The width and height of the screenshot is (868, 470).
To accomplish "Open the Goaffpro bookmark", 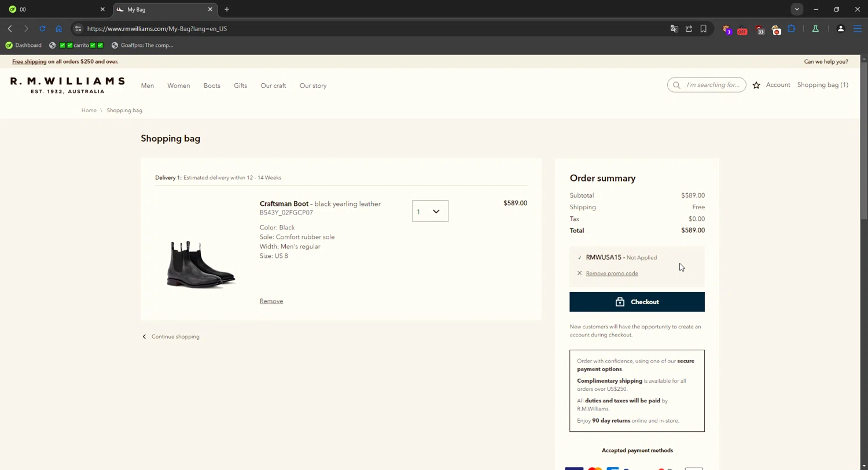I will pos(142,45).
